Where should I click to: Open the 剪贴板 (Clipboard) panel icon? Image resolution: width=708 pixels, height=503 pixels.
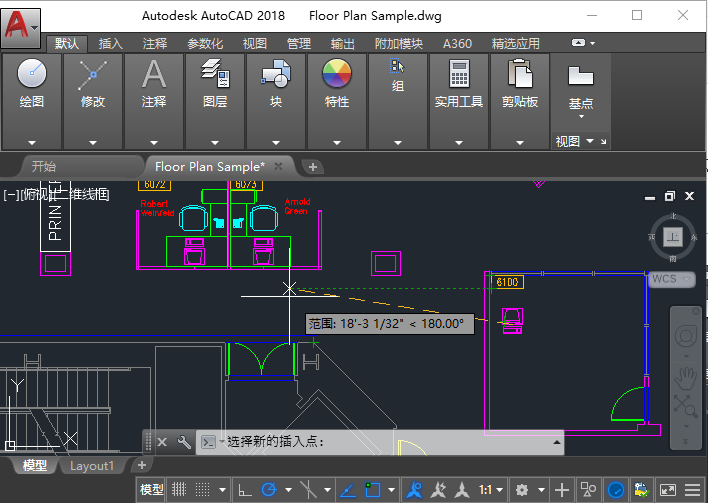pyautogui.click(x=520, y=73)
